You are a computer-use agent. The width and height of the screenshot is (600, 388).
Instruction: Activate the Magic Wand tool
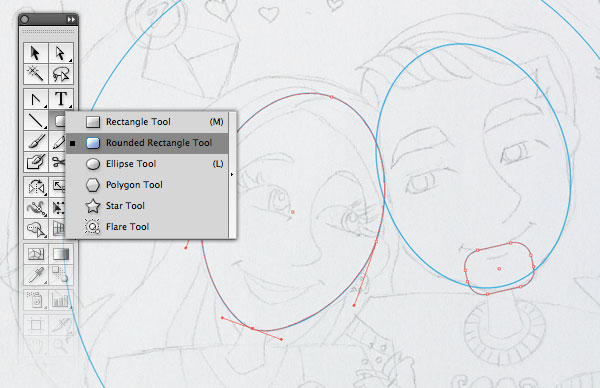36,73
